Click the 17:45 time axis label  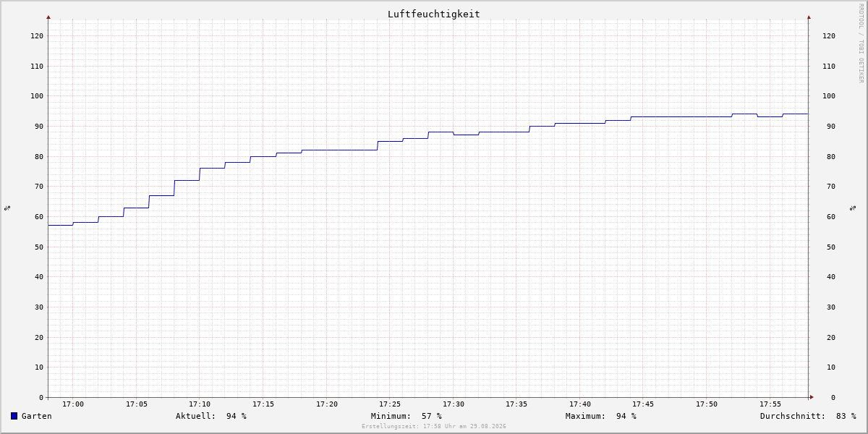click(x=644, y=404)
